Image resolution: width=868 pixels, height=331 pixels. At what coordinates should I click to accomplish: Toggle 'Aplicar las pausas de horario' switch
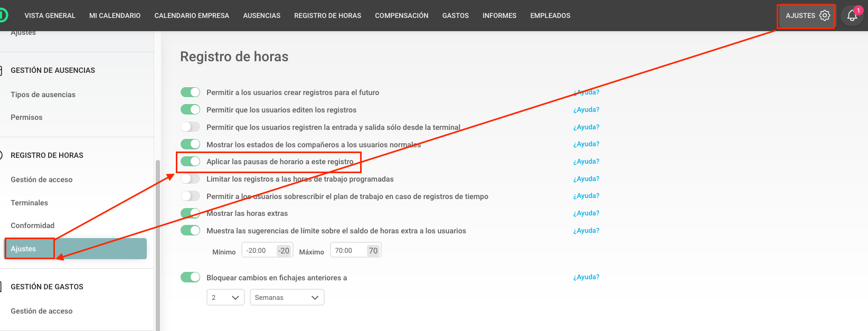(190, 162)
